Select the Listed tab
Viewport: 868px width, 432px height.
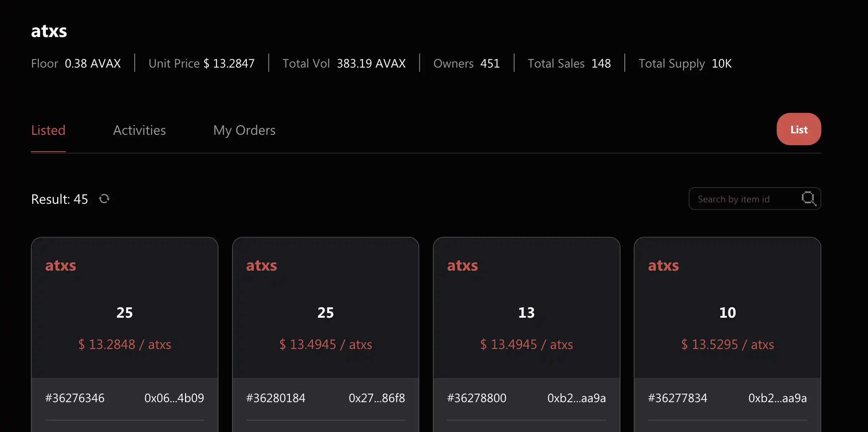[x=48, y=130]
